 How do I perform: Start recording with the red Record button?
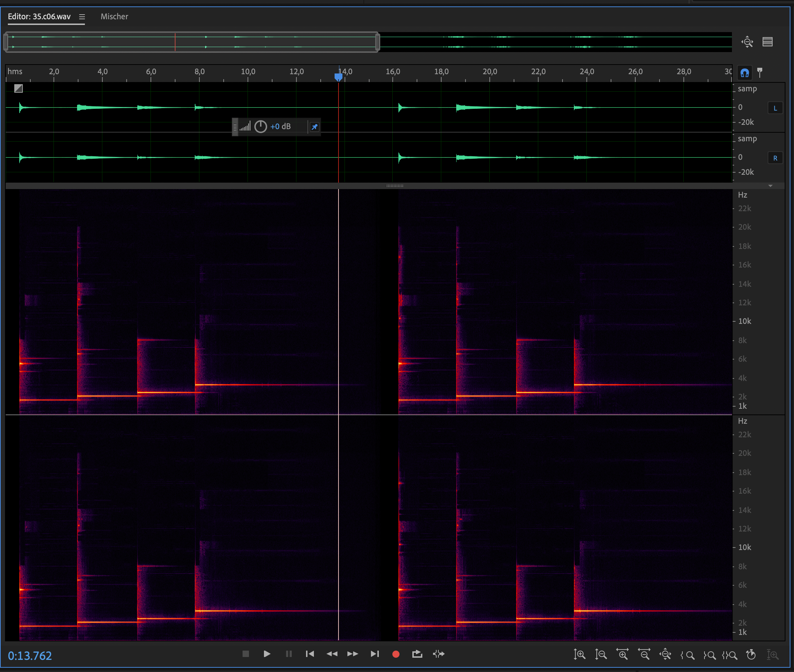pyautogui.click(x=396, y=654)
